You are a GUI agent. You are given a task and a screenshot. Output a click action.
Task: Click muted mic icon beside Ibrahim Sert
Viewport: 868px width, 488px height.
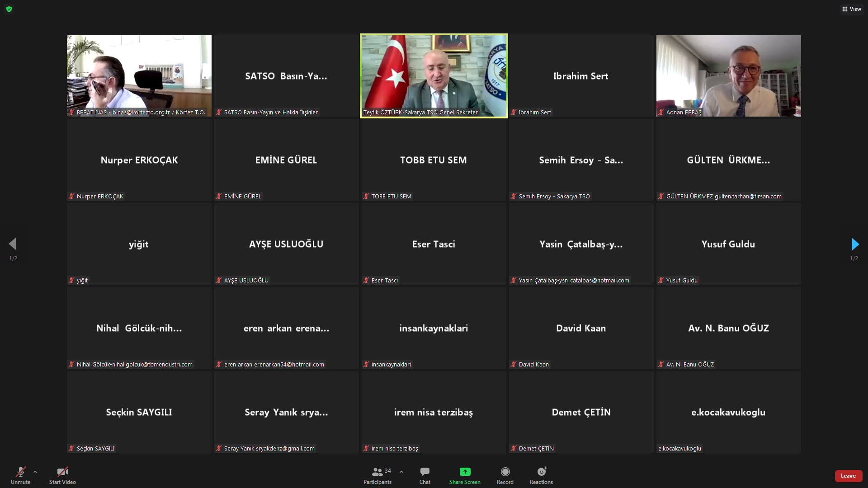click(514, 113)
